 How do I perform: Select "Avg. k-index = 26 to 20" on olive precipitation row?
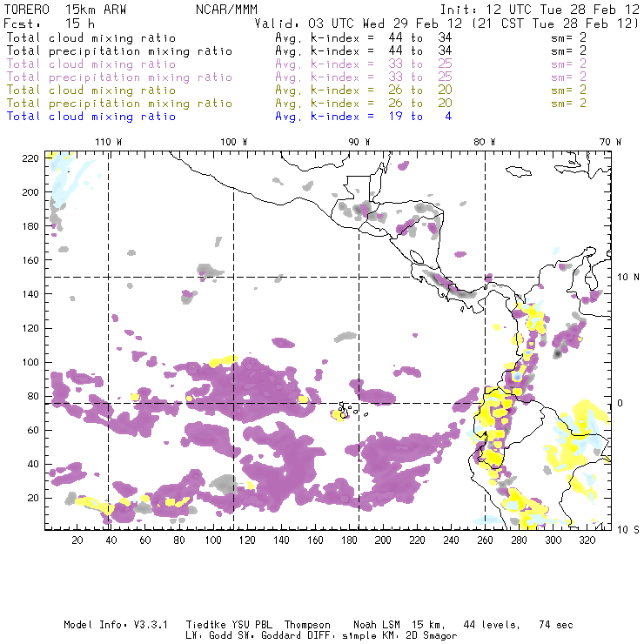point(364,103)
